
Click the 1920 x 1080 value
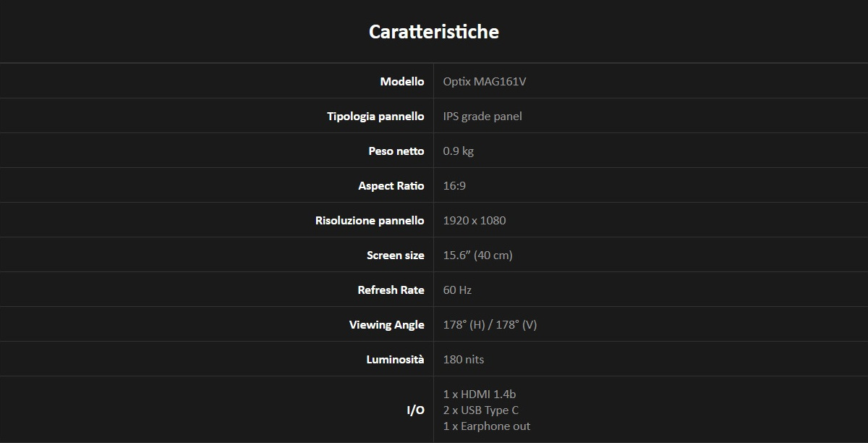475,220
